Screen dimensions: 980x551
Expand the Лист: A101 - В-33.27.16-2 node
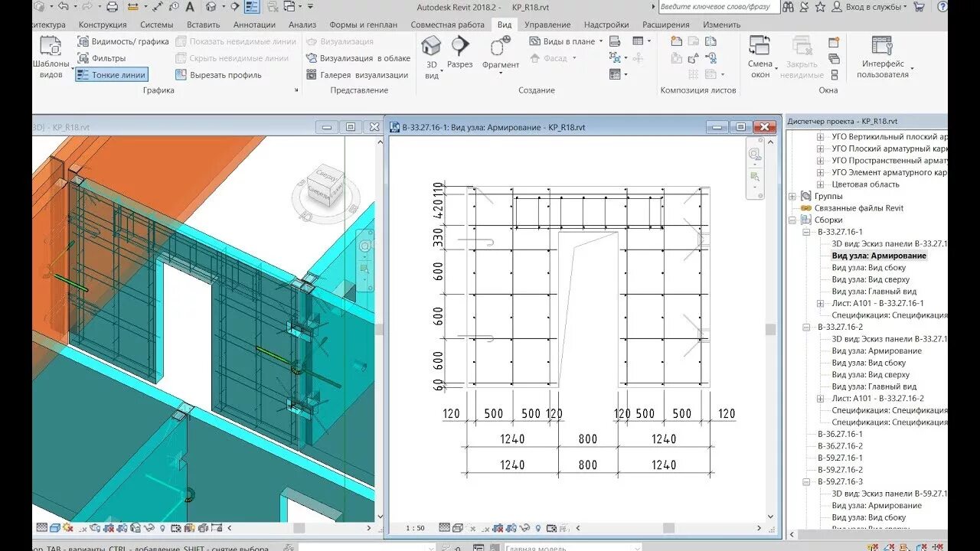(x=820, y=399)
